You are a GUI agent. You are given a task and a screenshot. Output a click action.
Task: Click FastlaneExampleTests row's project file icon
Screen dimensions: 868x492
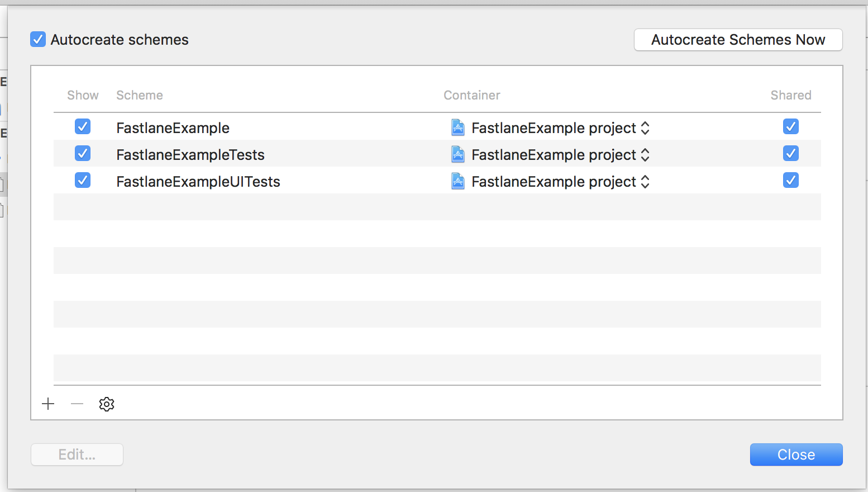(458, 155)
